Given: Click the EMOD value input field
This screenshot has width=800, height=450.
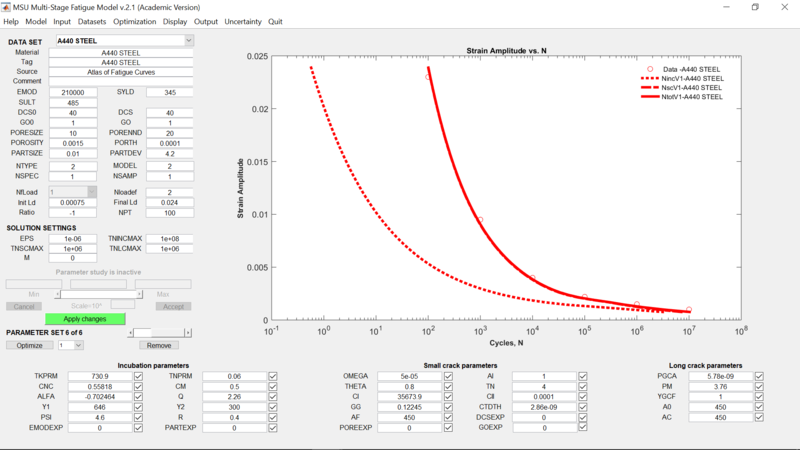Looking at the screenshot, I should point(72,92).
